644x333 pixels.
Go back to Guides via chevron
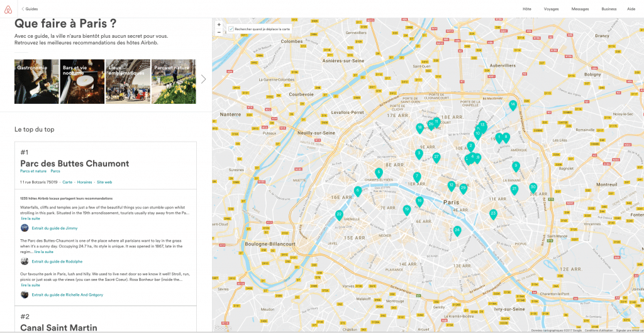coord(23,9)
